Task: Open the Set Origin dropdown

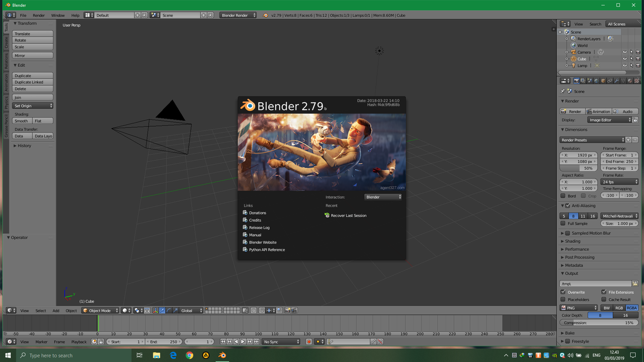Action: click(33, 106)
